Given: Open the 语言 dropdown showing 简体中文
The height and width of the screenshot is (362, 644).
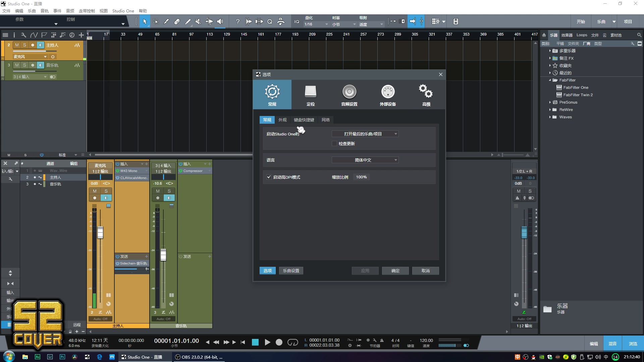Looking at the screenshot, I should pos(365,160).
